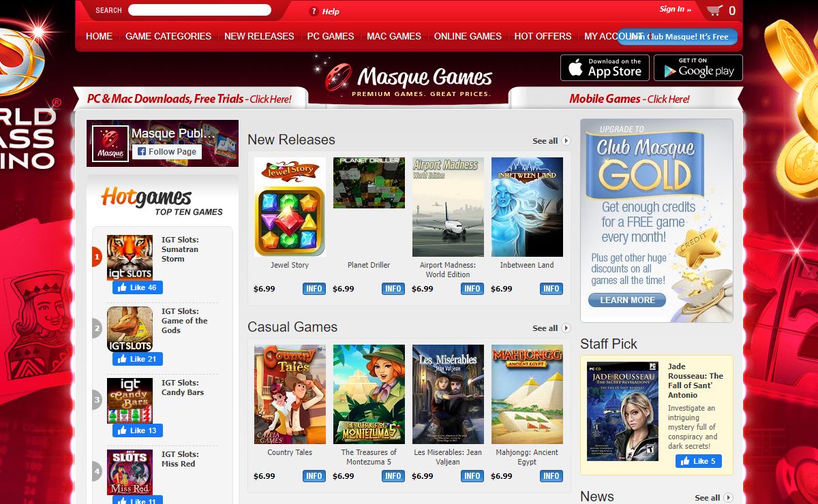818x504 pixels.
Task: Open the IGT Slots Game of the Gods thumbnail
Action: 130,329
